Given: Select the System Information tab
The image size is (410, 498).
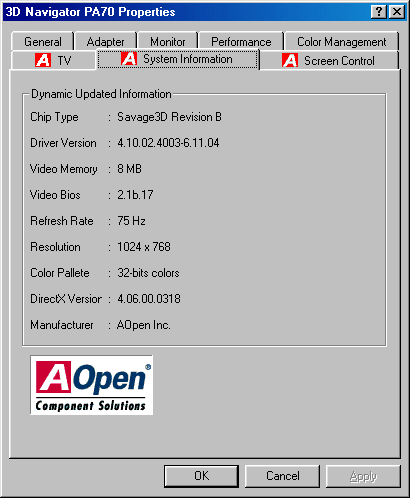Looking at the screenshot, I should click(x=178, y=59).
